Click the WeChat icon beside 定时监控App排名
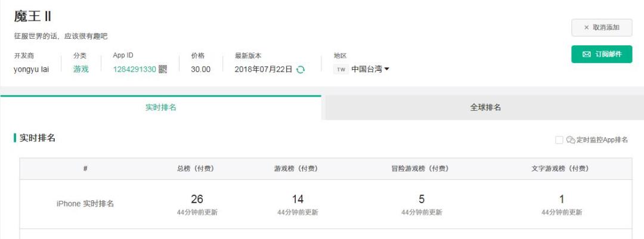 tap(571, 140)
